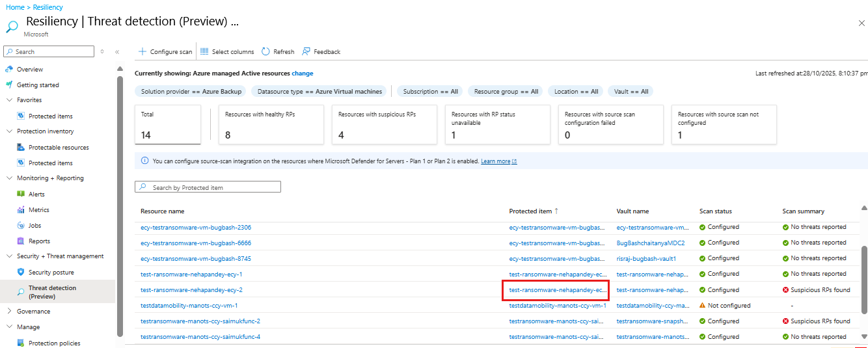The image size is (868, 348).
Task: Click the Feedback icon in toolbar
Action: [x=306, y=51]
